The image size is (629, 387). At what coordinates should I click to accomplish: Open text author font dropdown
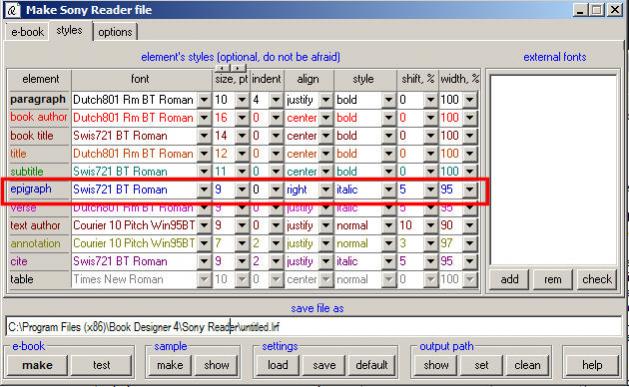tap(204, 225)
